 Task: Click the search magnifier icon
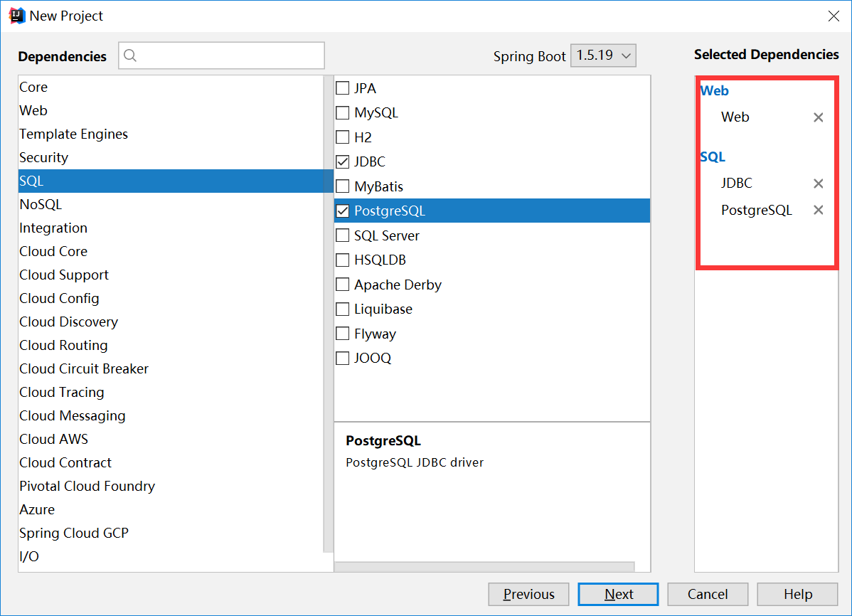(x=130, y=55)
